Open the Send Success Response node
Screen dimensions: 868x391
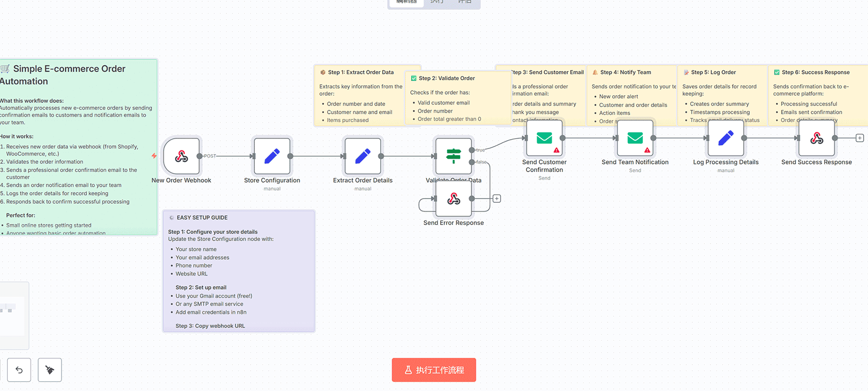(816, 138)
